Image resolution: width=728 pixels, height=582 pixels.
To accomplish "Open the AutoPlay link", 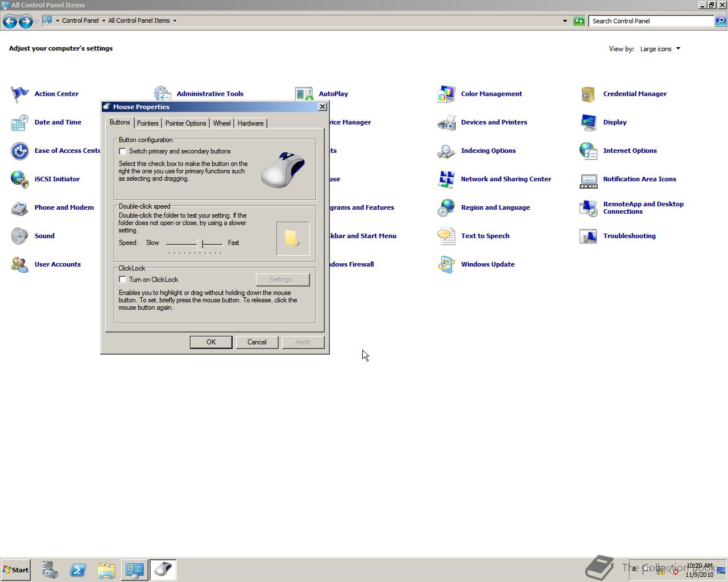I will [x=333, y=94].
